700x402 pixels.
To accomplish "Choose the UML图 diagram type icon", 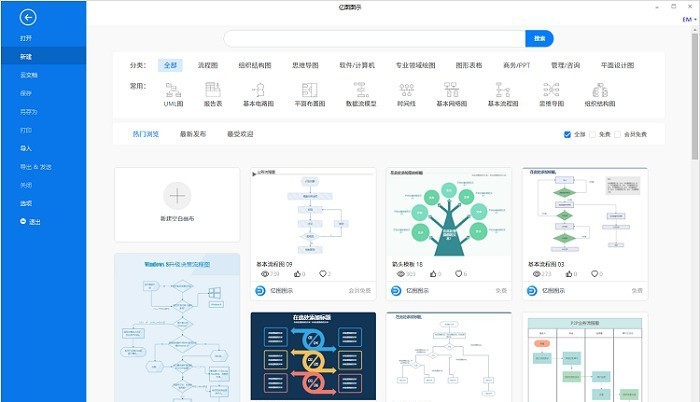I will (x=173, y=90).
